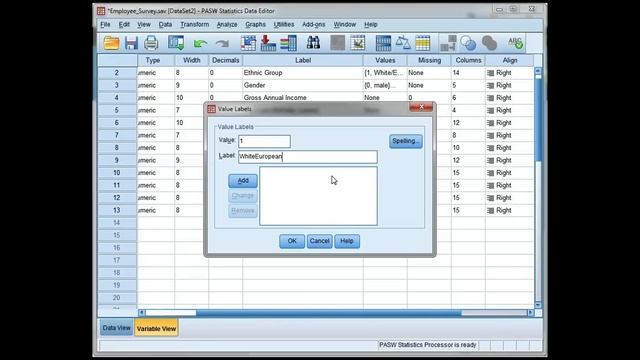Switch to the Data View tab

coord(116,328)
